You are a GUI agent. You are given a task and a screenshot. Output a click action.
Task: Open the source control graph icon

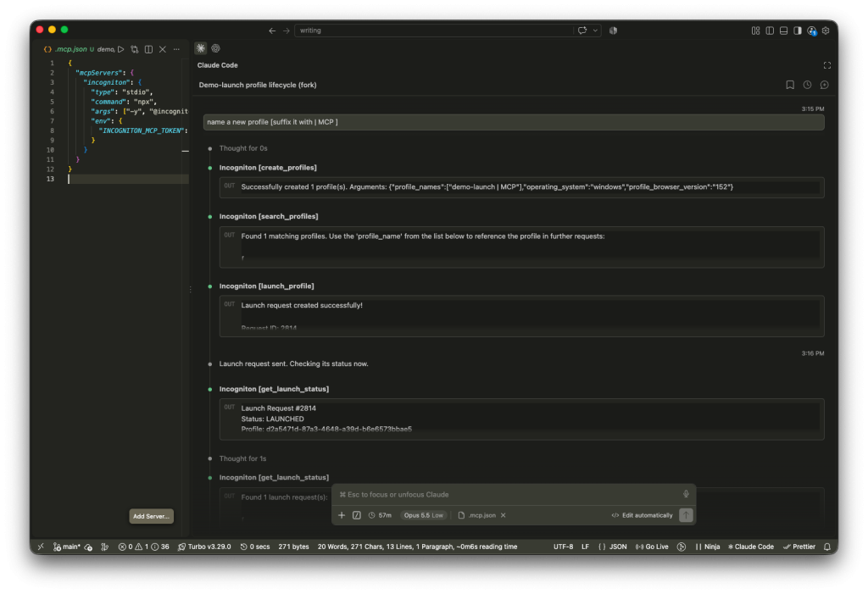click(104, 547)
